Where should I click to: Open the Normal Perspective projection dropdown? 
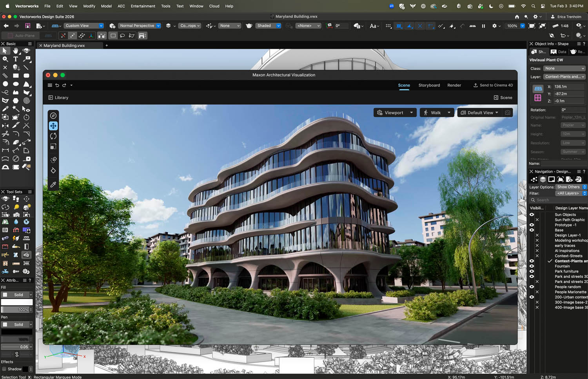[140, 26]
